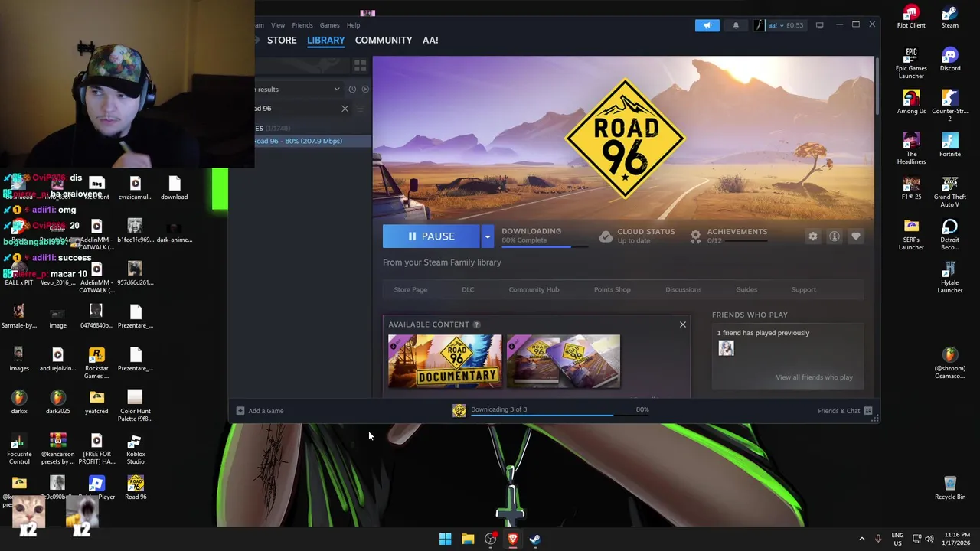
Task: Toggle the ready-to-play filter icon in library
Action: click(x=365, y=90)
